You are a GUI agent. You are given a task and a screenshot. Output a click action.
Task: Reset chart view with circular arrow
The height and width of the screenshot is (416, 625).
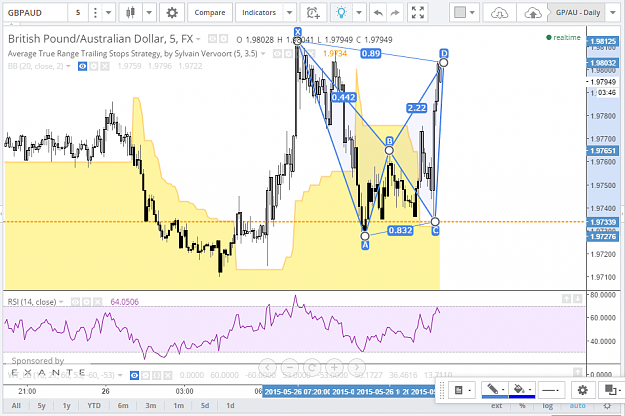pyautogui.click(x=312, y=367)
